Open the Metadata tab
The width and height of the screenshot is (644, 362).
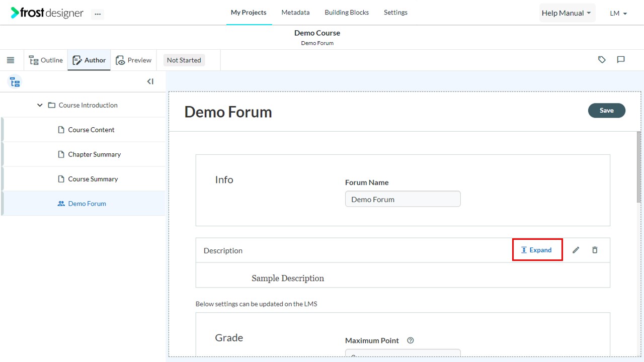tap(295, 13)
